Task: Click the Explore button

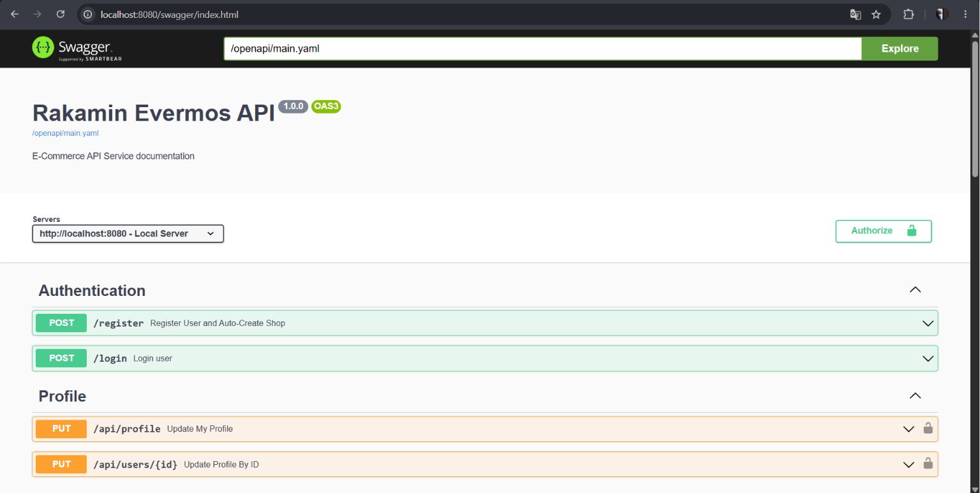Action: click(900, 48)
